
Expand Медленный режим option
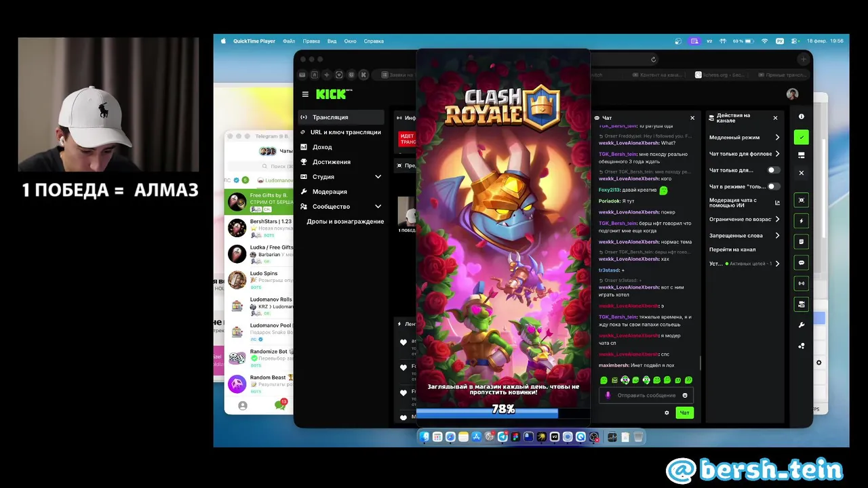coord(745,138)
